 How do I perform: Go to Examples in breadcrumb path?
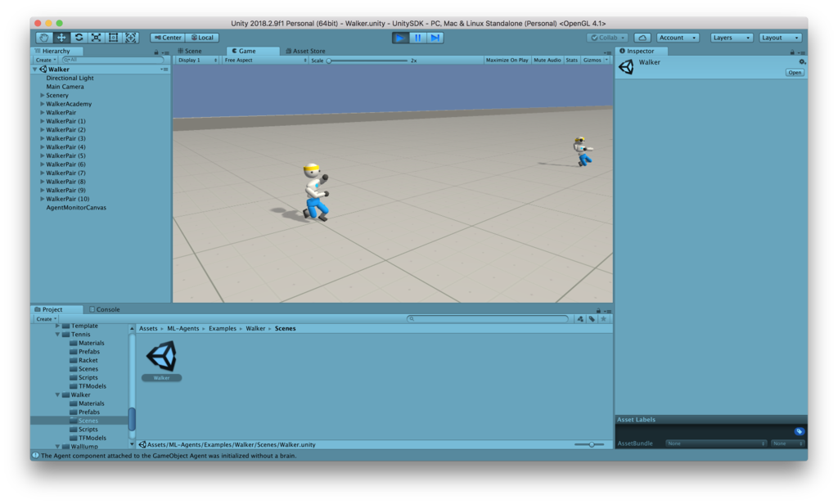click(223, 329)
